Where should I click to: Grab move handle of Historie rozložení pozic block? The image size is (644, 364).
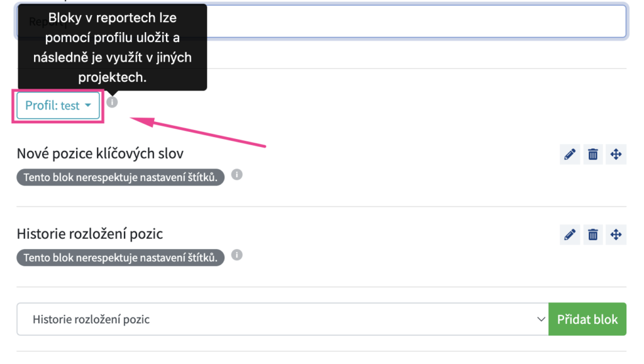click(616, 234)
